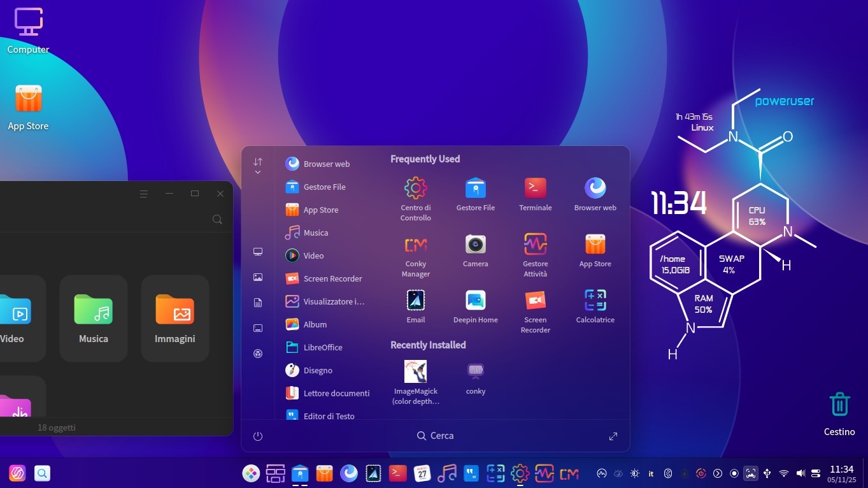Open the AI assistant icon in taskbar
Image resolution: width=868 pixels, height=488 pixels.
[17, 473]
